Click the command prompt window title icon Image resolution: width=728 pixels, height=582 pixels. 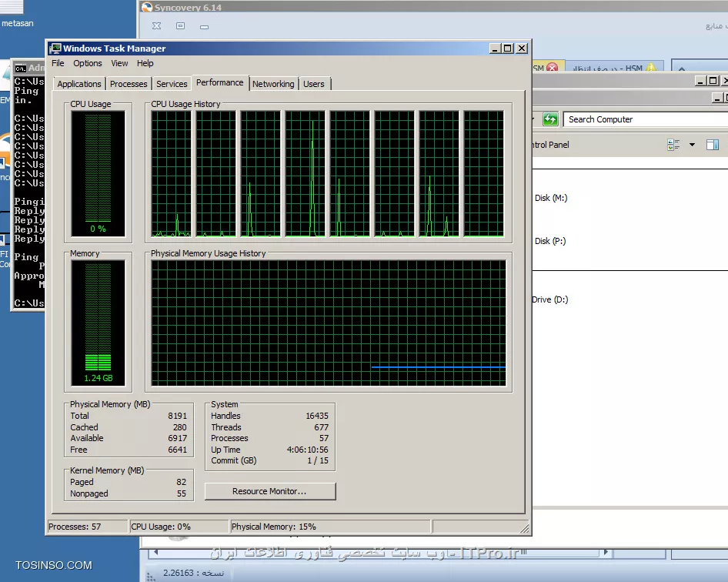click(x=21, y=69)
